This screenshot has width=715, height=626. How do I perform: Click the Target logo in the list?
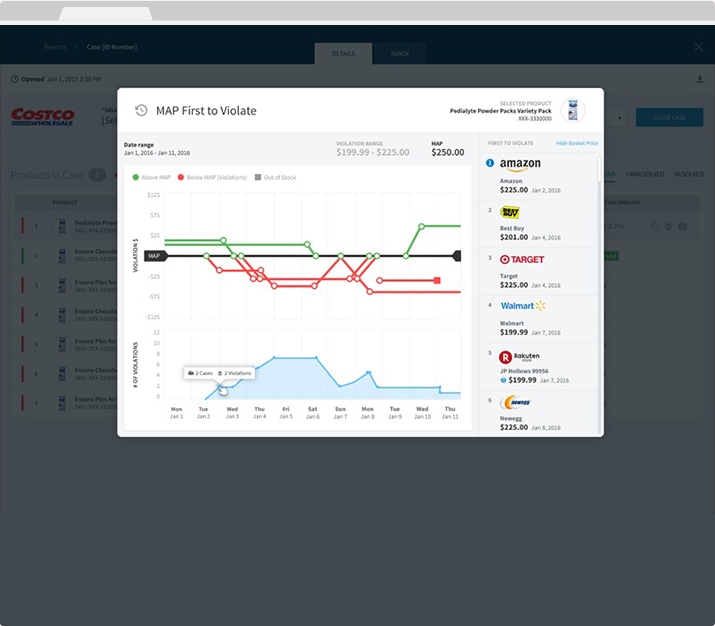pyautogui.click(x=521, y=259)
